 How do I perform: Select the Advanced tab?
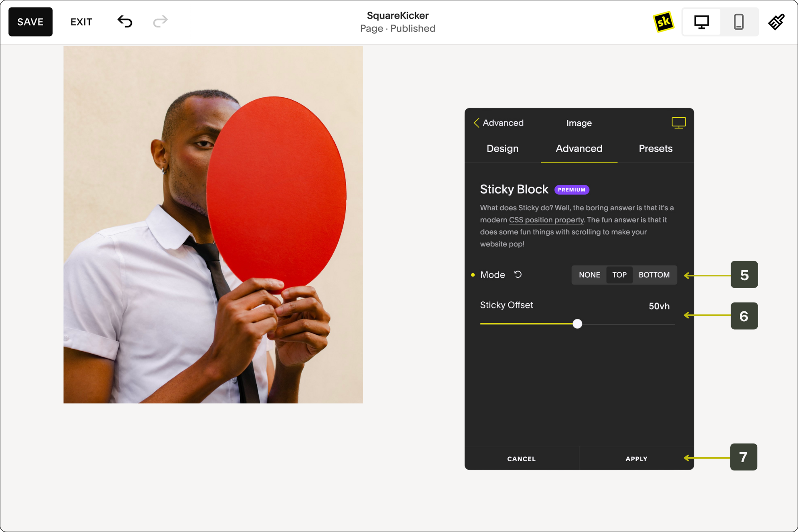tap(579, 148)
